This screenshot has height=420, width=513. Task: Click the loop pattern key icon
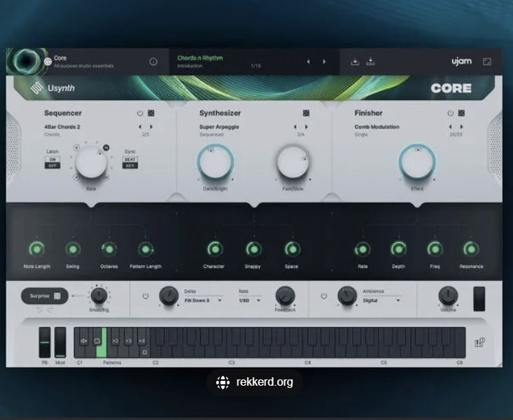click(97, 341)
